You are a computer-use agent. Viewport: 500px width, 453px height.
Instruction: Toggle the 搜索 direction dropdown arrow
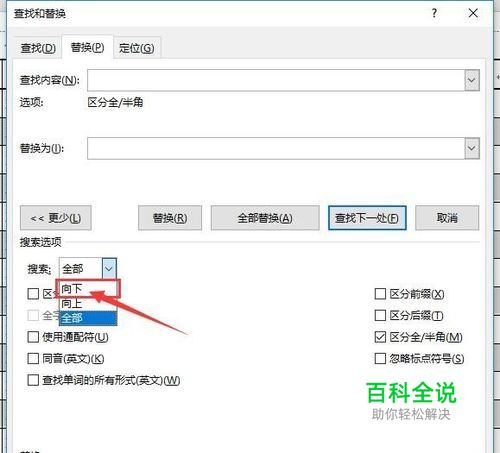click(x=109, y=268)
